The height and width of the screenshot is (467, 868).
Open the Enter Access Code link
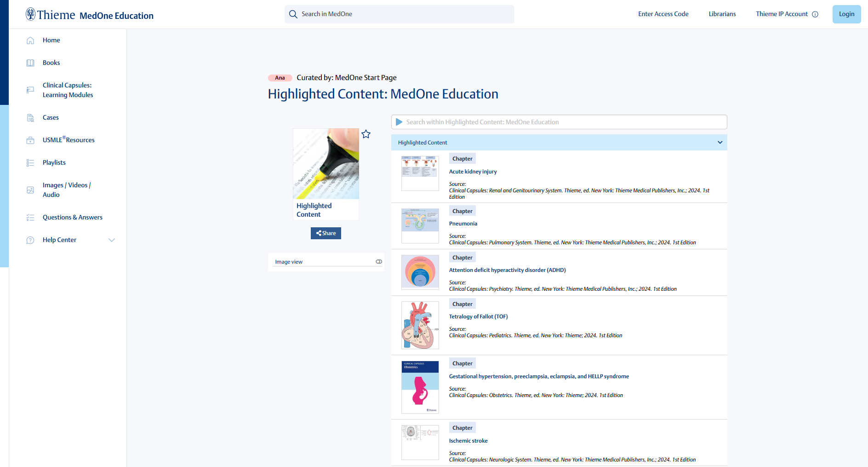point(663,14)
